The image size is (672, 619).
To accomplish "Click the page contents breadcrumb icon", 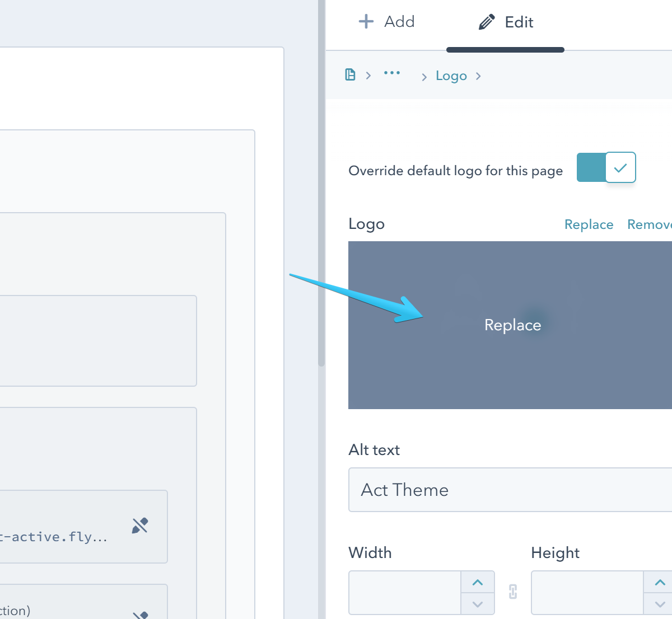I will [350, 75].
